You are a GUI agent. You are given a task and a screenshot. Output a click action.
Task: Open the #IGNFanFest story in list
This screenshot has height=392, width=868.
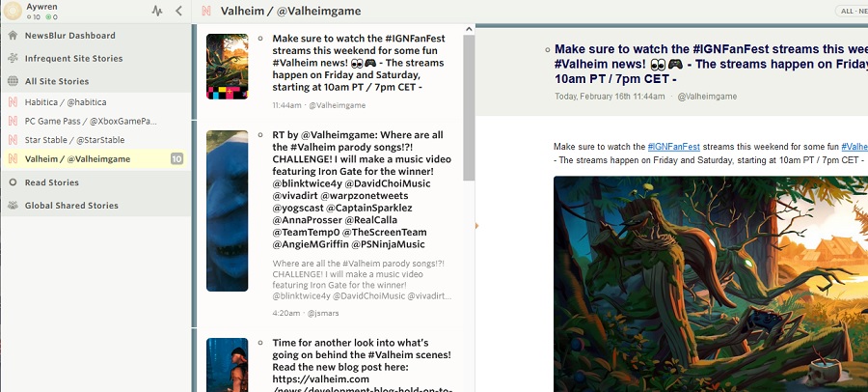(358, 63)
